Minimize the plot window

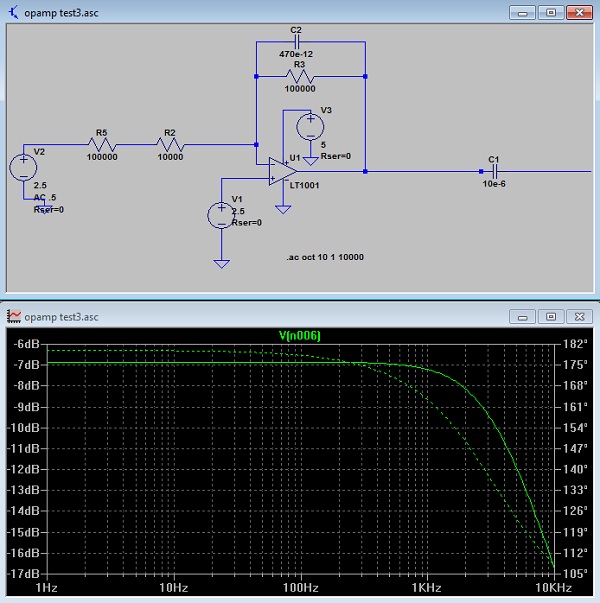tap(522, 316)
